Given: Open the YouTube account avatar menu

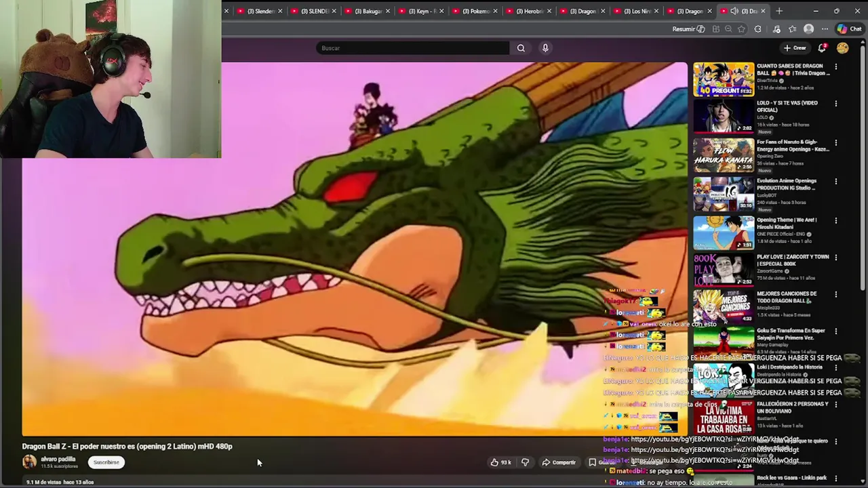Looking at the screenshot, I should tap(842, 48).
